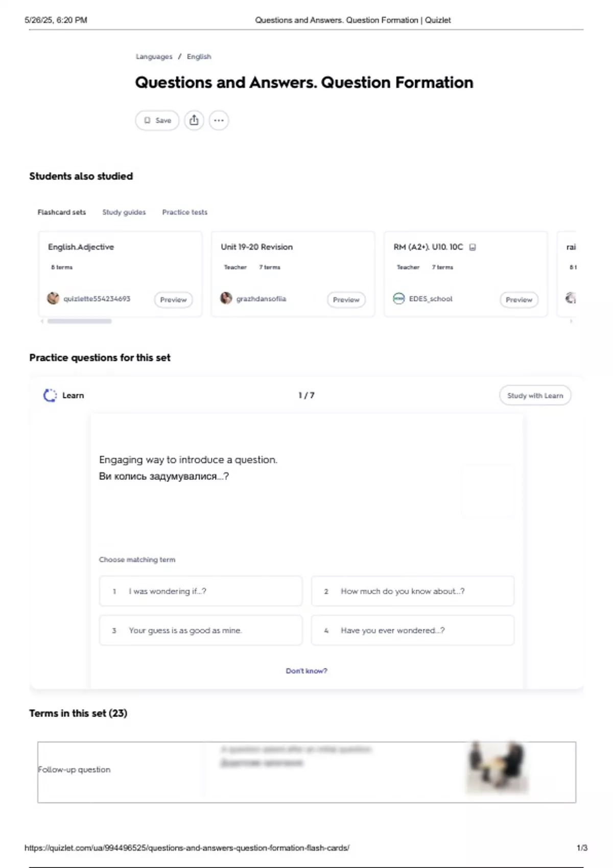This screenshot has width=613, height=868.
Task: Select the Flashcard sets tab
Action: [62, 212]
